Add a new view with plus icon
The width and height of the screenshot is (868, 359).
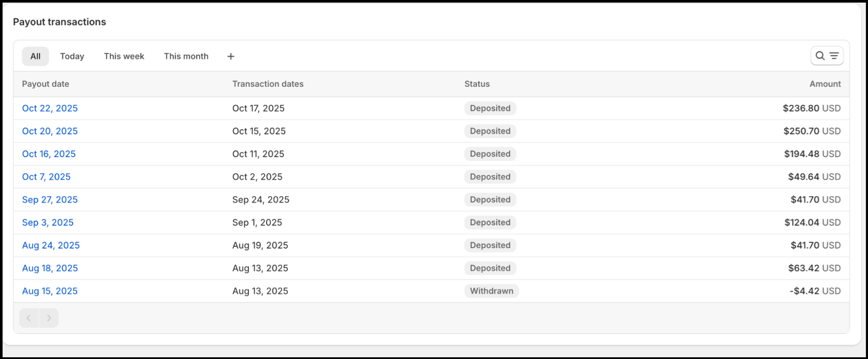pyautogui.click(x=231, y=57)
